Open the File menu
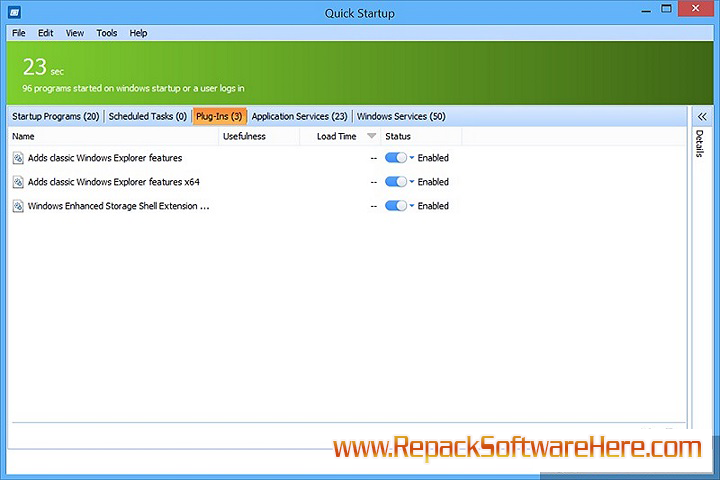Screen dimensions: 720x480 pyautogui.click(x=19, y=33)
